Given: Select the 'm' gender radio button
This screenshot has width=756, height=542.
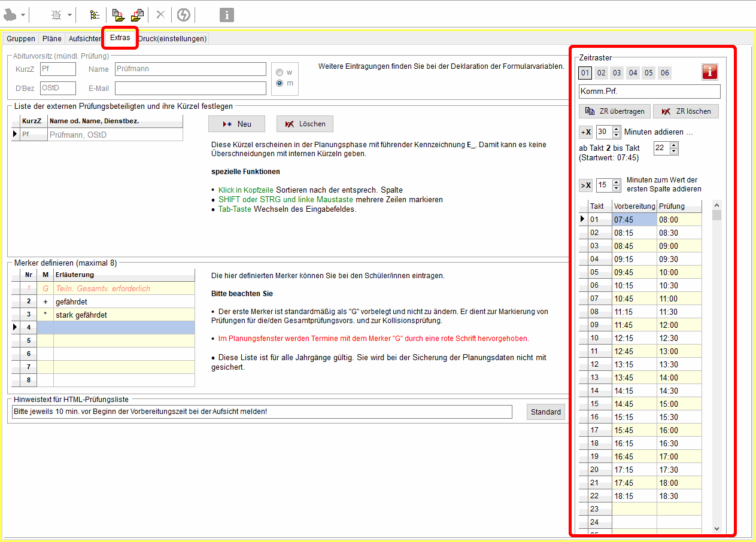Looking at the screenshot, I should coord(280,83).
